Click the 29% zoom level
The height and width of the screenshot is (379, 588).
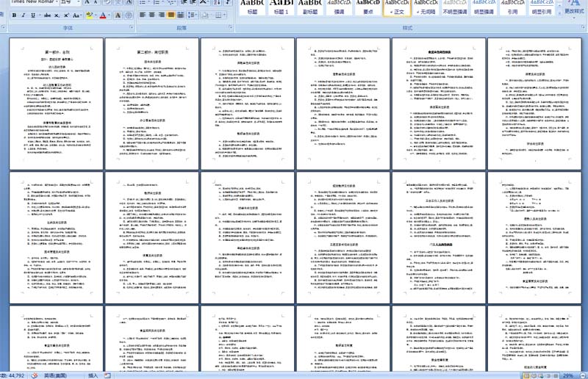pos(568,375)
